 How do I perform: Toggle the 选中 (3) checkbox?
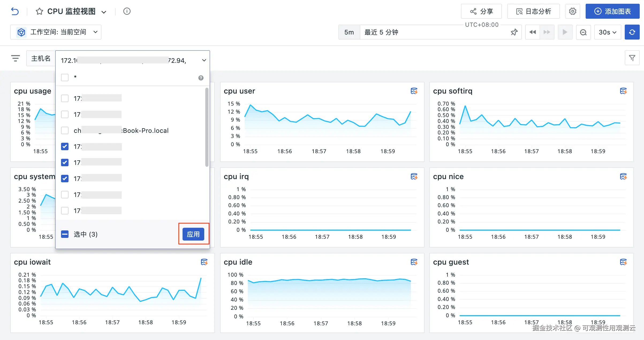[65, 234]
